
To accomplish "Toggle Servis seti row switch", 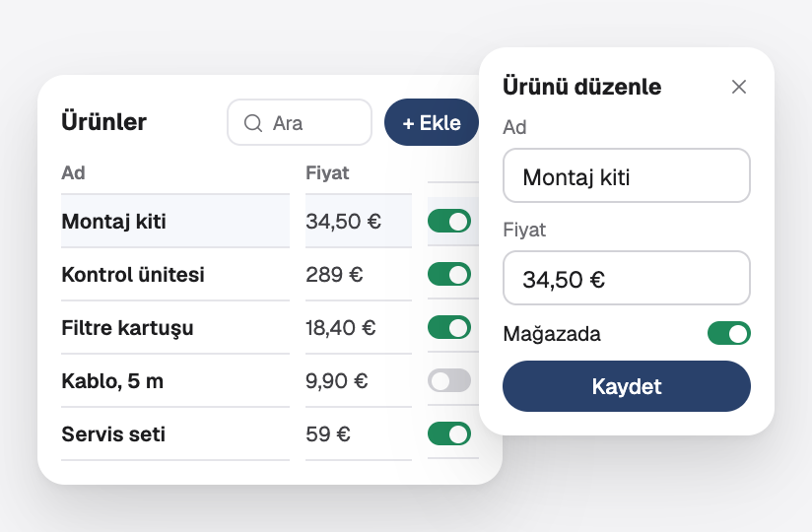I will pyautogui.click(x=449, y=433).
